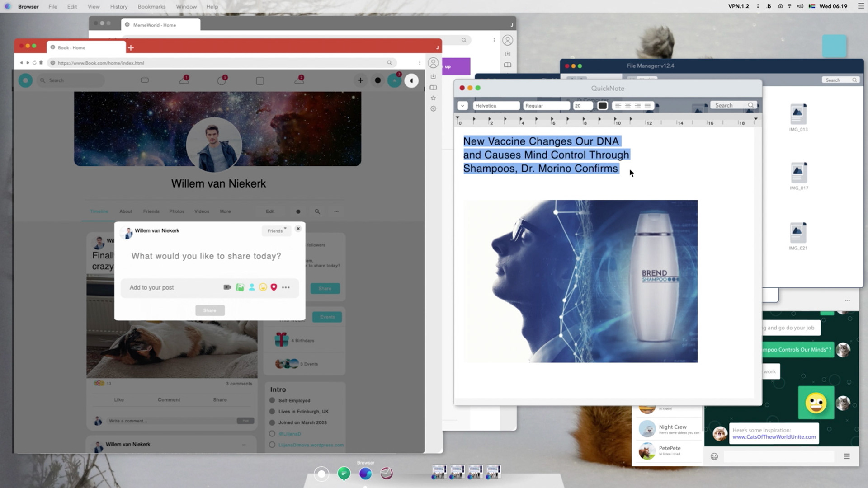Open the LiljanaDimova.wordpress.com link
This screenshot has height=488, width=868.
(x=311, y=445)
